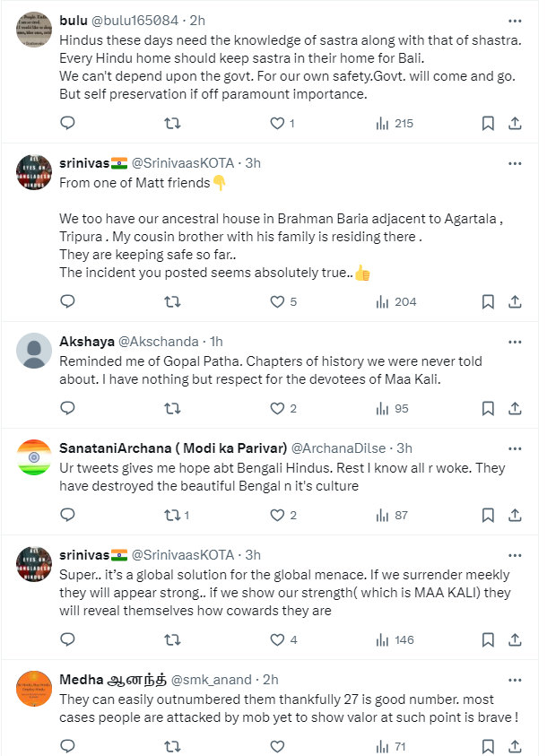This screenshot has height=756, width=547.
Task: Open more options on bulu's tweet
Action: pos(515,20)
